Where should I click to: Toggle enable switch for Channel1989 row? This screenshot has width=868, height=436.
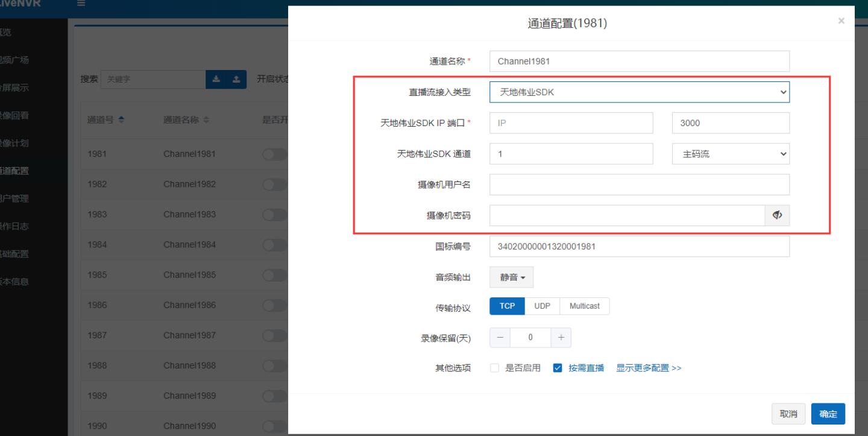tap(275, 396)
